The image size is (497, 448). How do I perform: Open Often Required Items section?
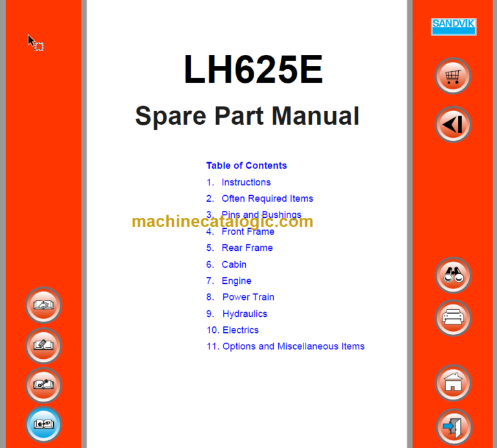(x=260, y=198)
